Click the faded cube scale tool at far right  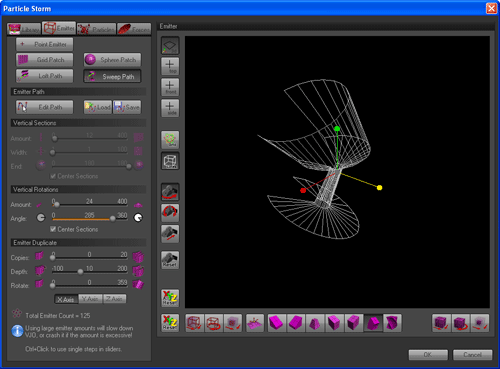pos(480,323)
